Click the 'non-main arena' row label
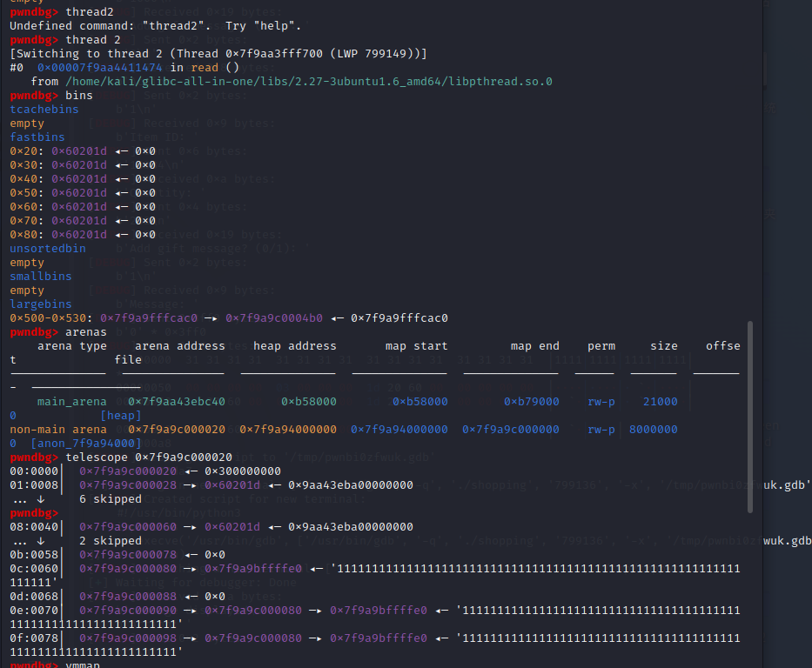Viewport: 812px width, 668px height. 58,430
